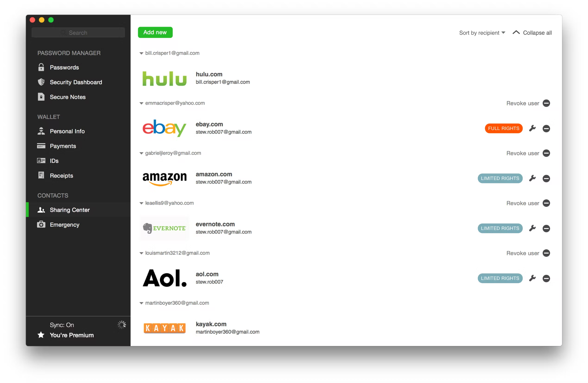The width and height of the screenshot is (588, 383).
Task: Collapse all shared items sections
Action: click(532, 32)
